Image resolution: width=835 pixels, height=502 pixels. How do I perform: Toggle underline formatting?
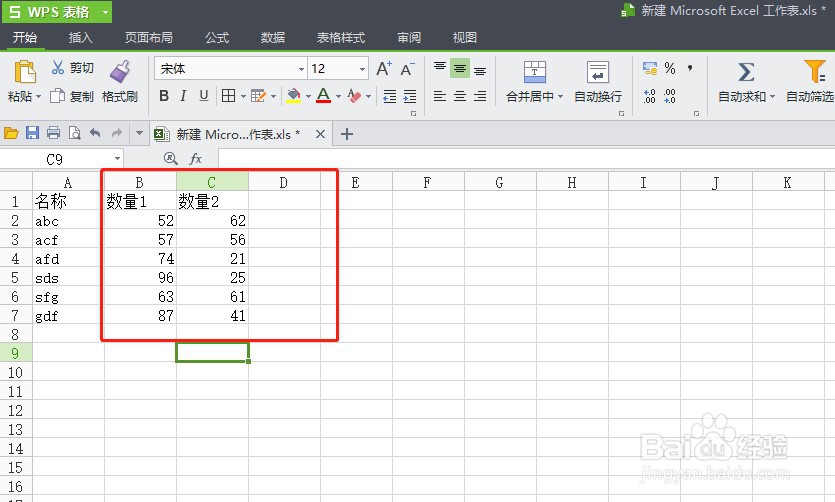pyautogui.click(x=203, y=96)
